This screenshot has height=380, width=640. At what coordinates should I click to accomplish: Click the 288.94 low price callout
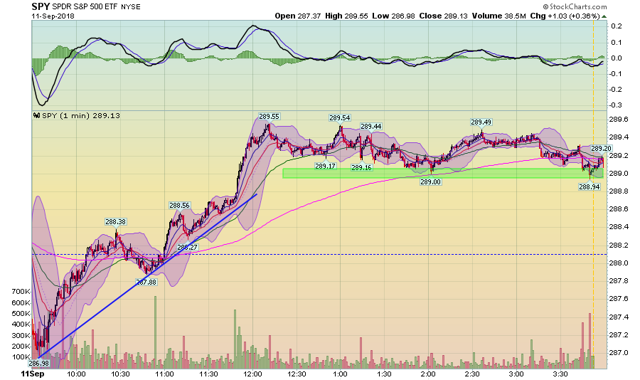tap(589, 187)
